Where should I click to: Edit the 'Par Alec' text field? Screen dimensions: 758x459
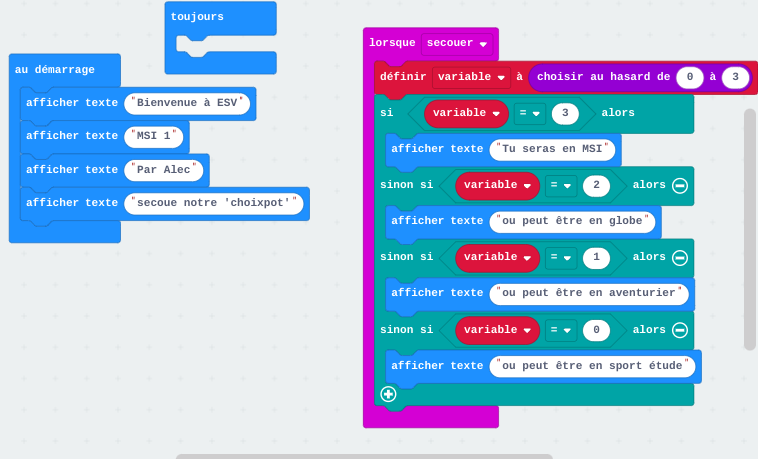point(163,170)
